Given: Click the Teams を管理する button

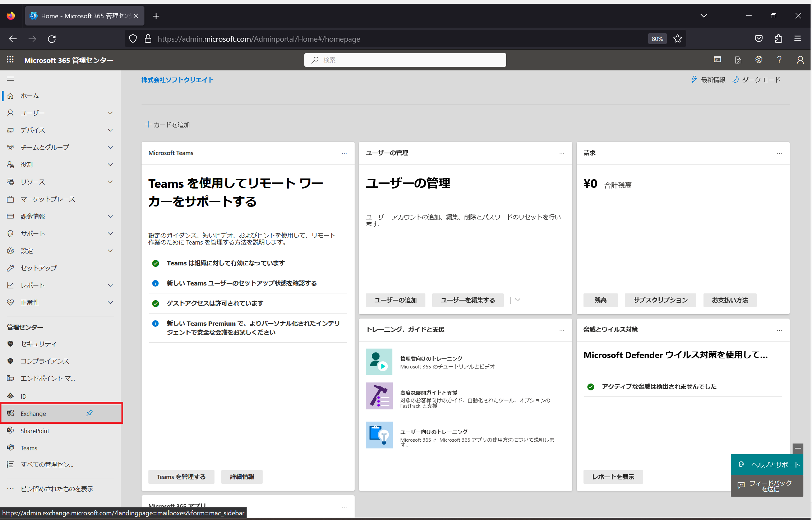Looking at the screenshot, I should tap(181, 477).
